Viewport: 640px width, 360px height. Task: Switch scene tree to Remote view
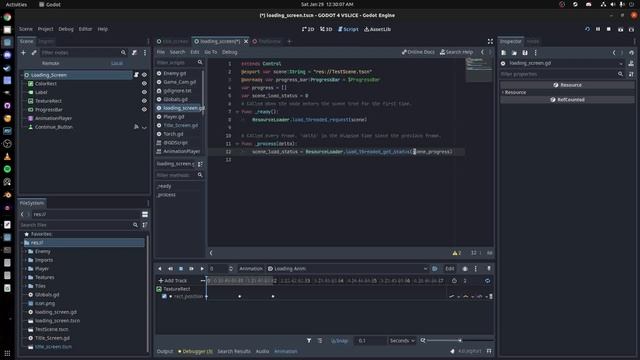51,63
